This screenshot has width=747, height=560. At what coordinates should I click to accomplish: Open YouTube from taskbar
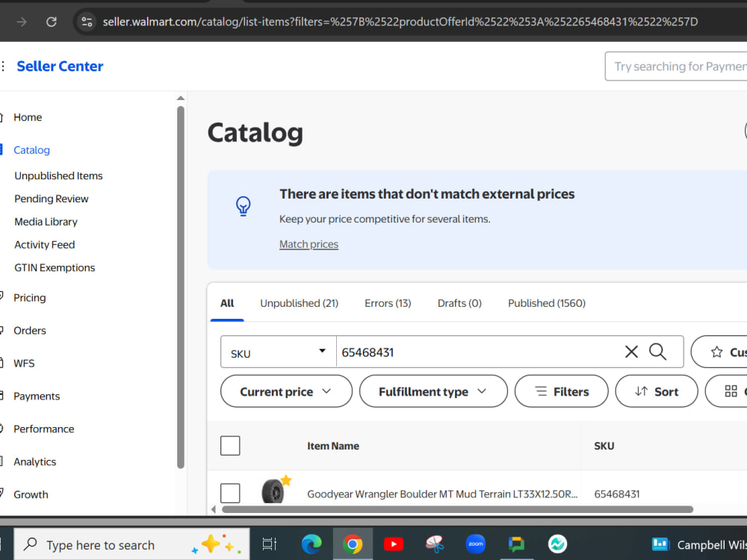[394, 544]
